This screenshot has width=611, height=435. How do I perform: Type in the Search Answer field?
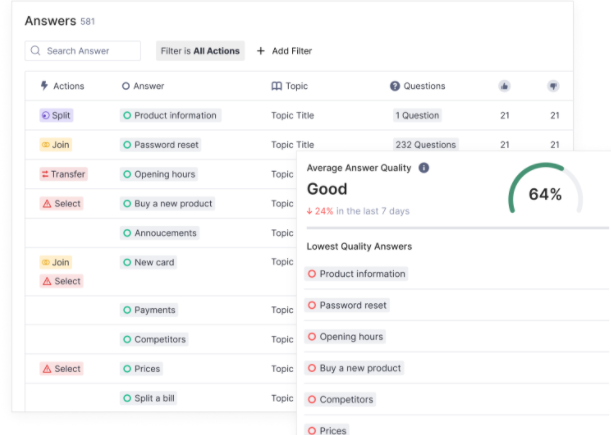pyautogui.click(x=90, y=51)
